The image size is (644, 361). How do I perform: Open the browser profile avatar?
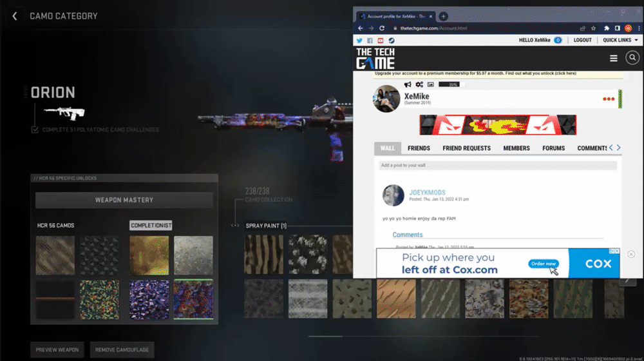pyautogui.click(x=628, y=28)
